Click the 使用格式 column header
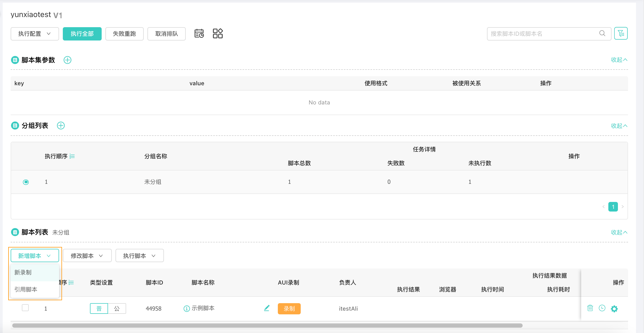The image size is (644, 333). [376, 83]
